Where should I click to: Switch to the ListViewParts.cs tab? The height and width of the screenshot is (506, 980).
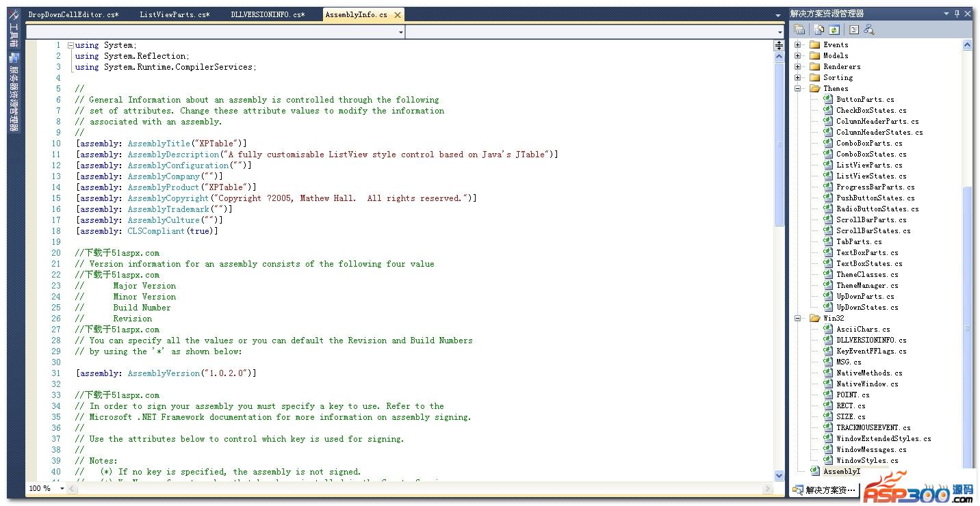point(175,14)
